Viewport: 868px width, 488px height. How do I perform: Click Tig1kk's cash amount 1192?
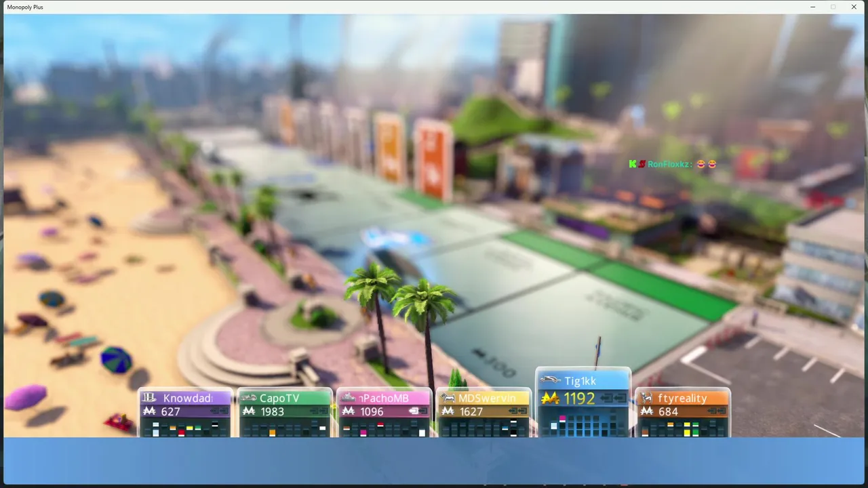click(x=579, y=399)
